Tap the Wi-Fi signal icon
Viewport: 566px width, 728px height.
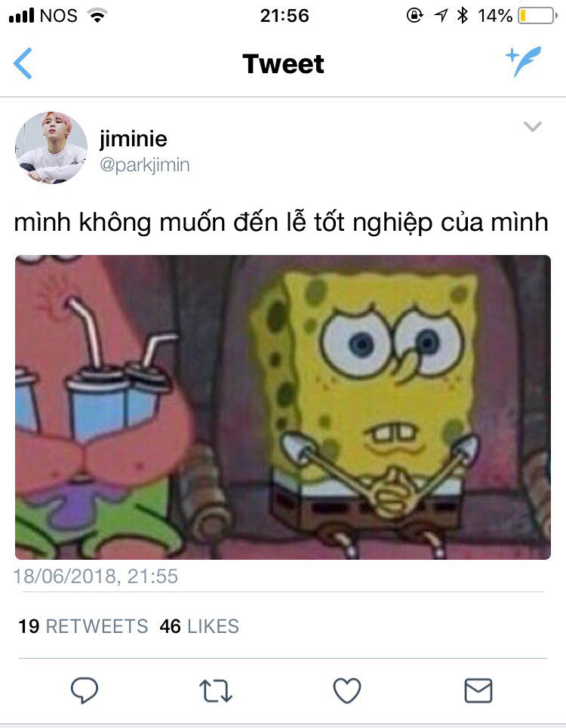[x=97, y=15]
